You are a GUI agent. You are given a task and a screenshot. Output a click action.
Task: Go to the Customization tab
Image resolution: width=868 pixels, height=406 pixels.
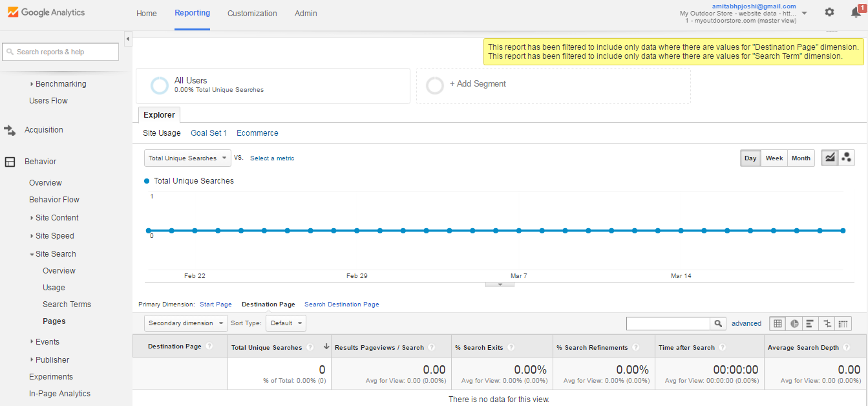[x=252, y=14]
